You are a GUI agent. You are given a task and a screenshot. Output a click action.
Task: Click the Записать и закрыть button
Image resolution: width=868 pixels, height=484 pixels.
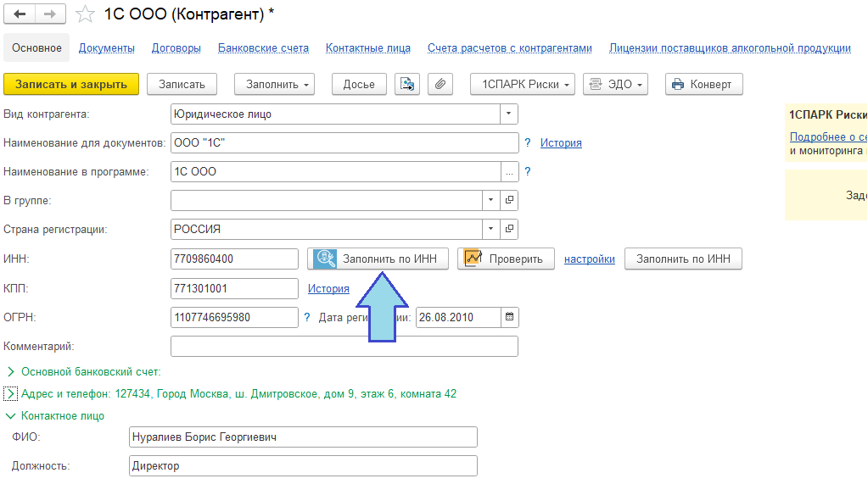[x=71, y=84]
